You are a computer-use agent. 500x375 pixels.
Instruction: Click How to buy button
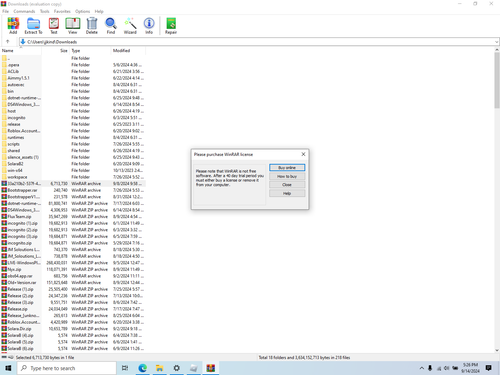(x=287, y=176)
